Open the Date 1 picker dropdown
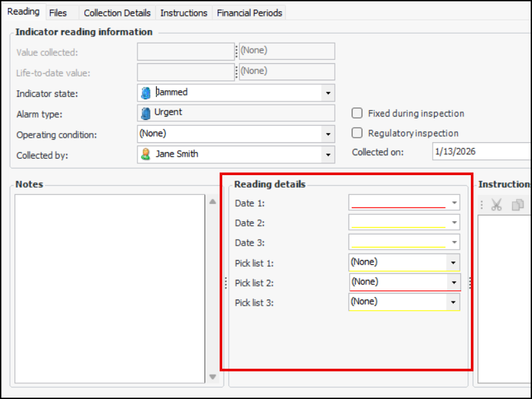Viewport: 532px width, 399px height. click(x=454, y=203)
